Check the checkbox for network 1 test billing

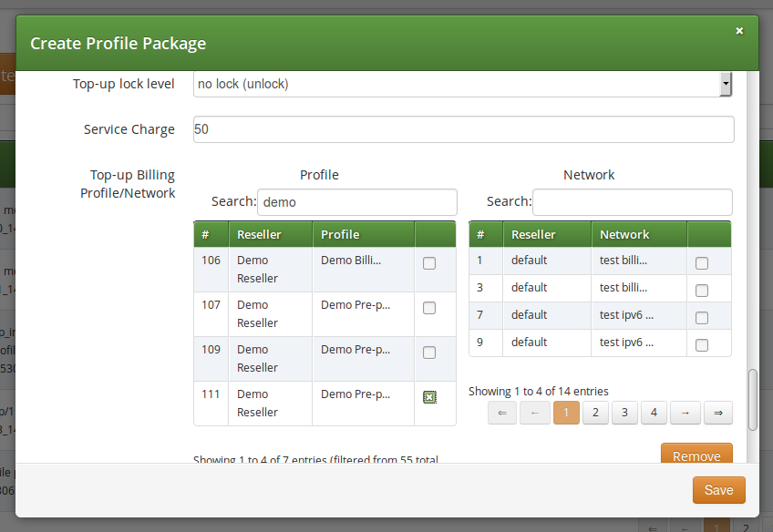700,261
